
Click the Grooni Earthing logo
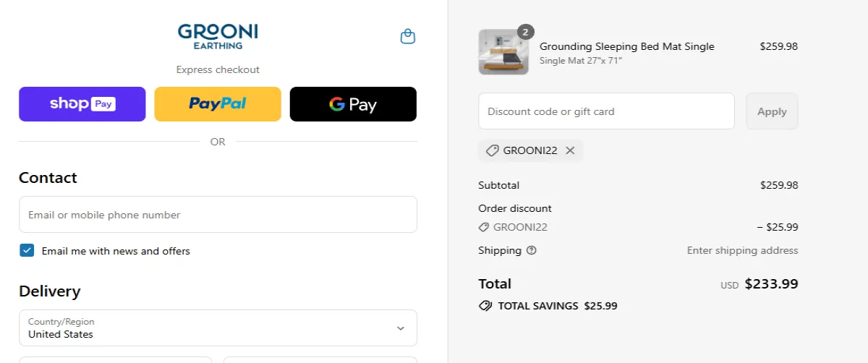point(218,36)
